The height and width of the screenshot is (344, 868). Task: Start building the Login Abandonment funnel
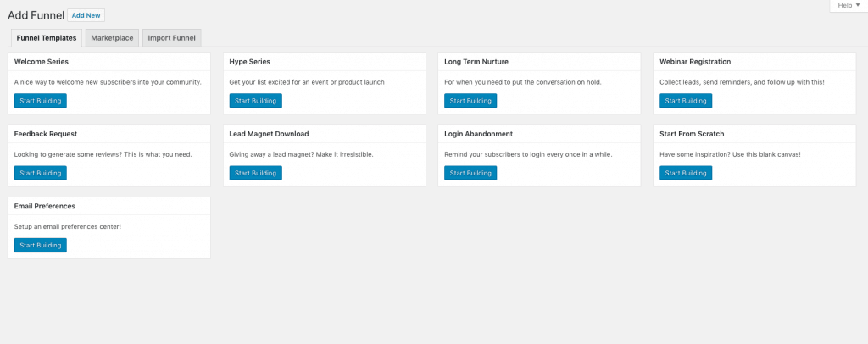click(470, 173)
